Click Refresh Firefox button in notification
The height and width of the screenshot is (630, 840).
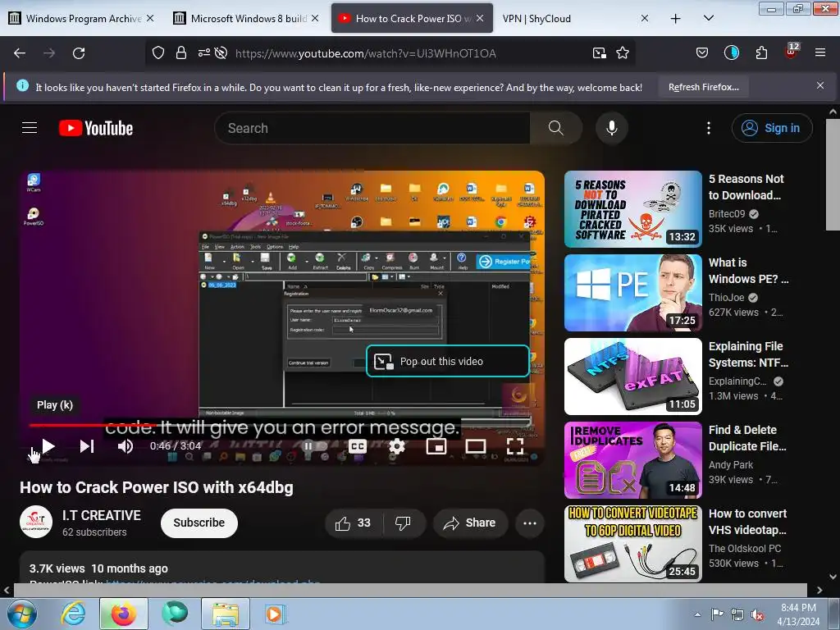click(703, 87)
